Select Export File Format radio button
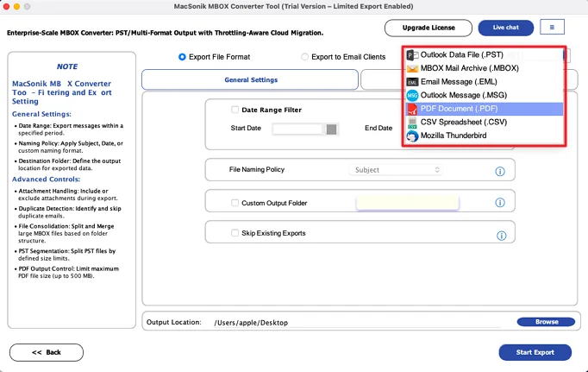Image resolution: width=588 pixels, height=372 pixels. [182, 57]
